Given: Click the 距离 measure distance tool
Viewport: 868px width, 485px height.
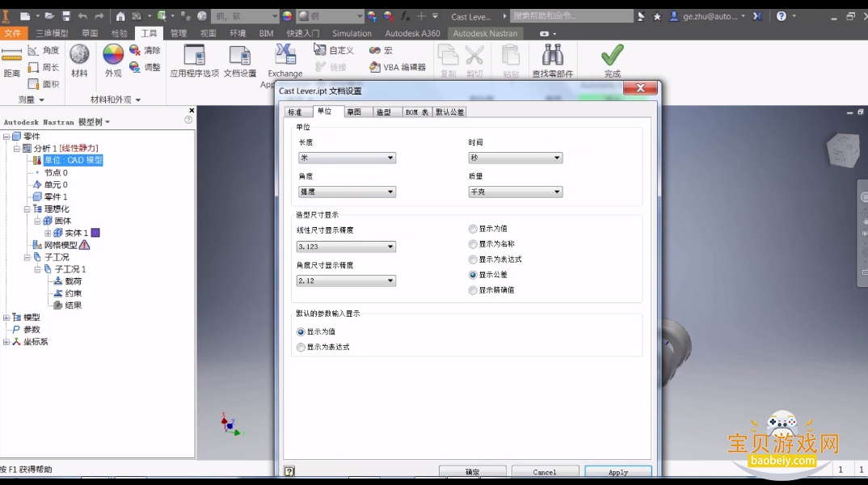Looking at the screenshot, I should tap(11, 62).
